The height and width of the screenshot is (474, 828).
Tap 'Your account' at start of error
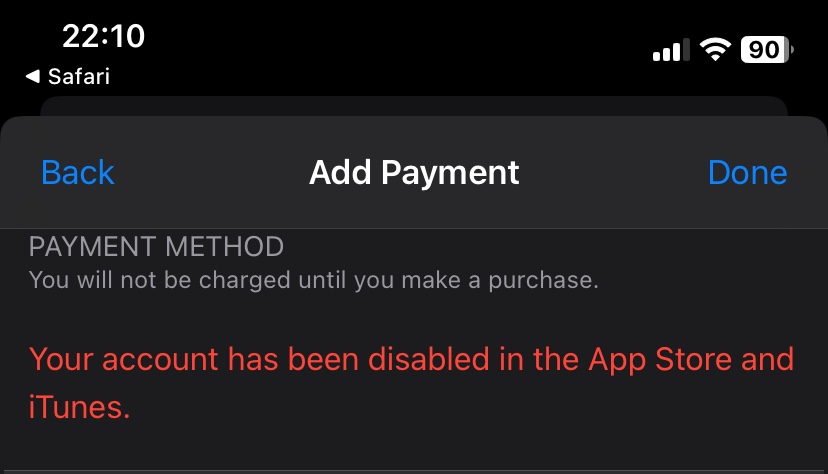(124, 359)
